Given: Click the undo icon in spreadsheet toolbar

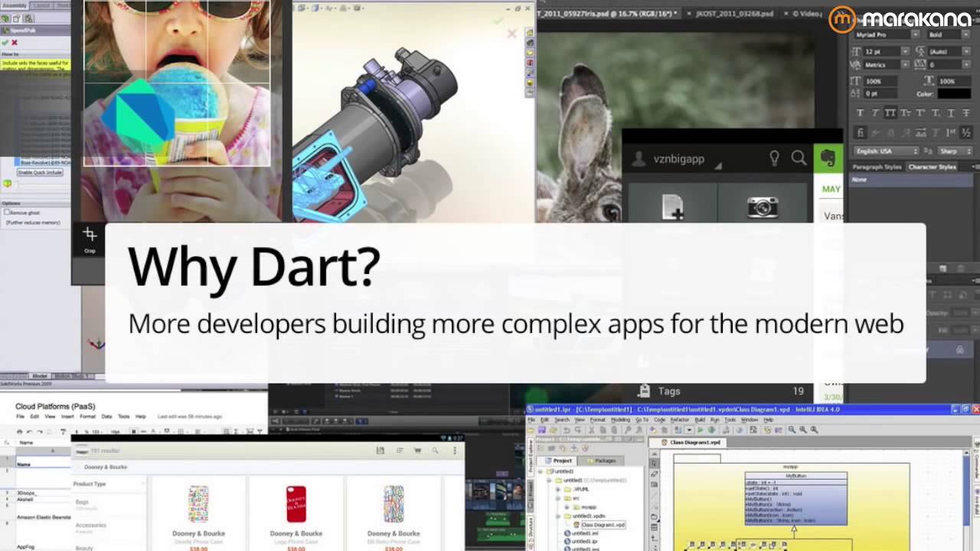Looking at the screenshot, I should (30, 432).
